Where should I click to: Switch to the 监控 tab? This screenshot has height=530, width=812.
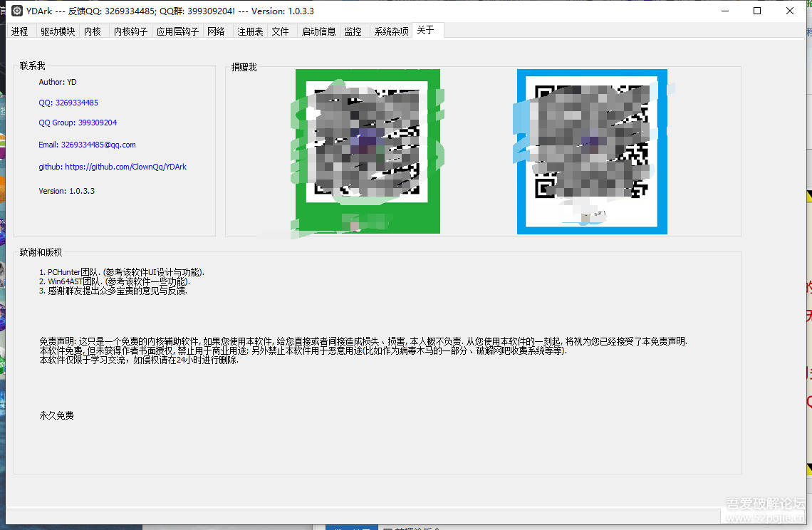click(x=353, y=31)
